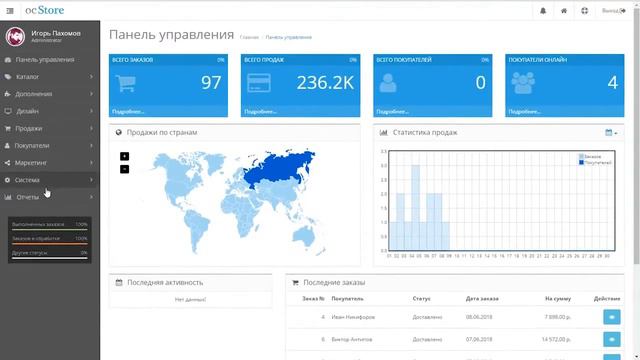This screenshot has height=360, width=640.
Task: Toggle the sidebar hamburger menu icon
Action: tap(10, 11)
